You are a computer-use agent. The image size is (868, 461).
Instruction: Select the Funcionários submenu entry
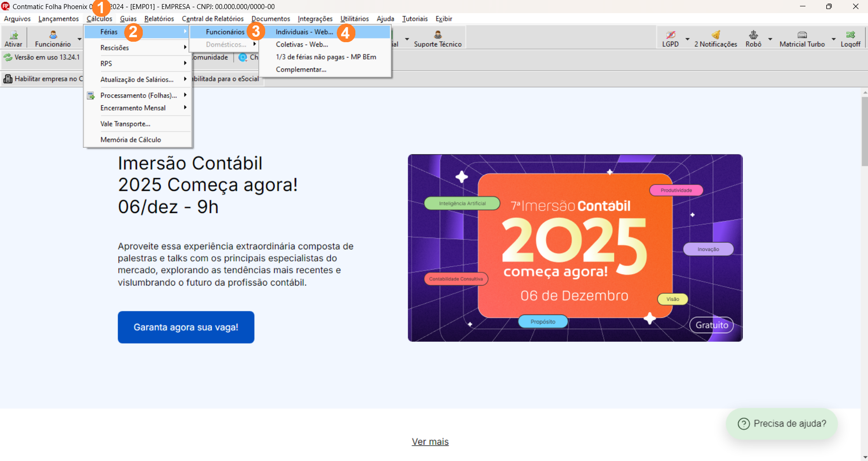tap(225, 32)
